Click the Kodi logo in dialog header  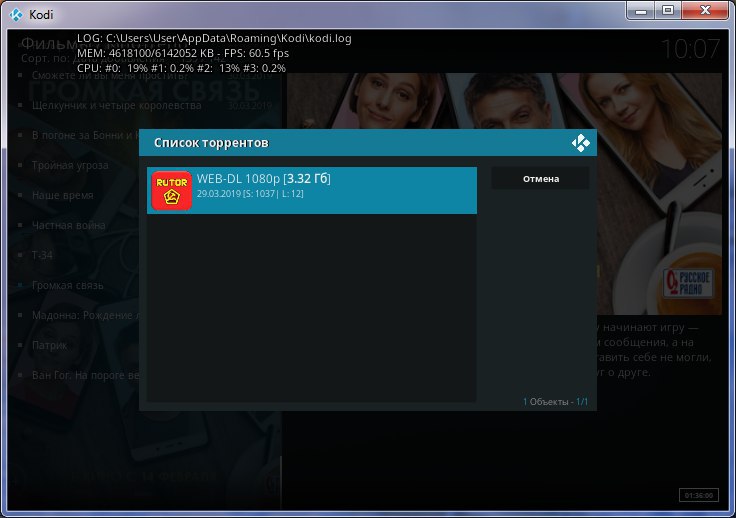click(581, 143)
